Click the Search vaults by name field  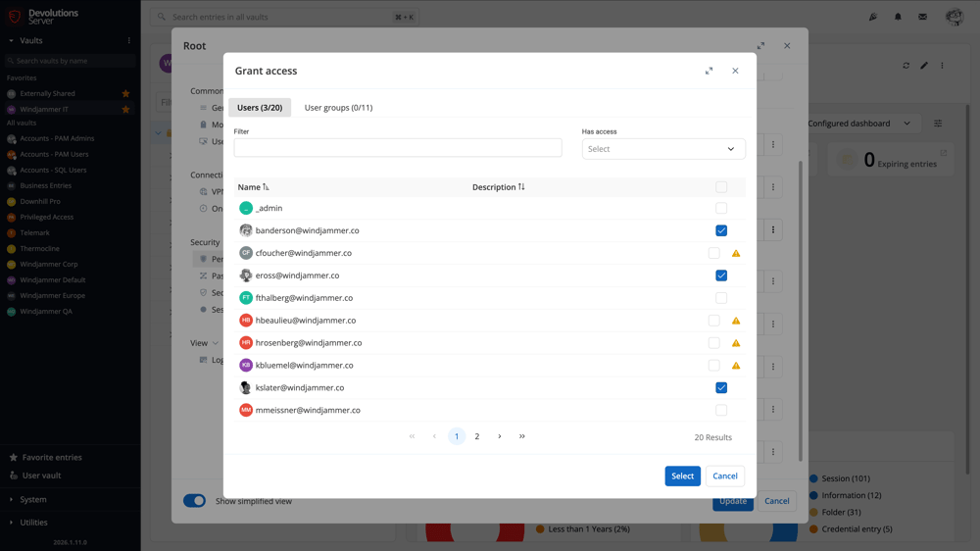[x=70, y=61]
